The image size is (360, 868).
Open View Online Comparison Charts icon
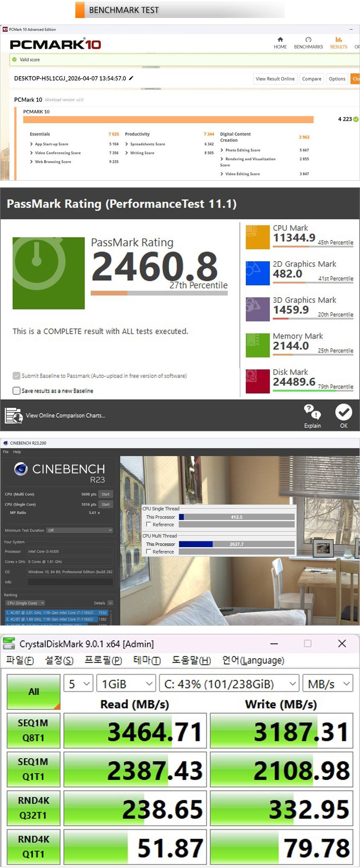tap(13, 415)
